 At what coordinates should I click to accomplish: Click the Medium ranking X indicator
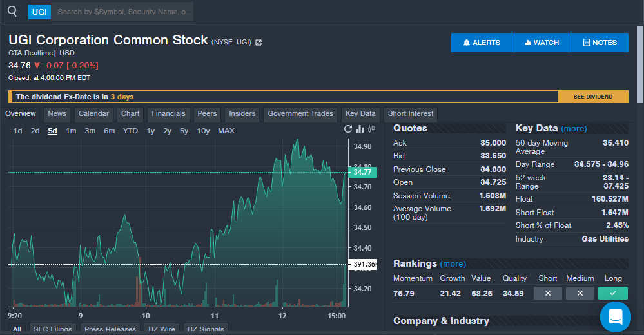point(580,293)
